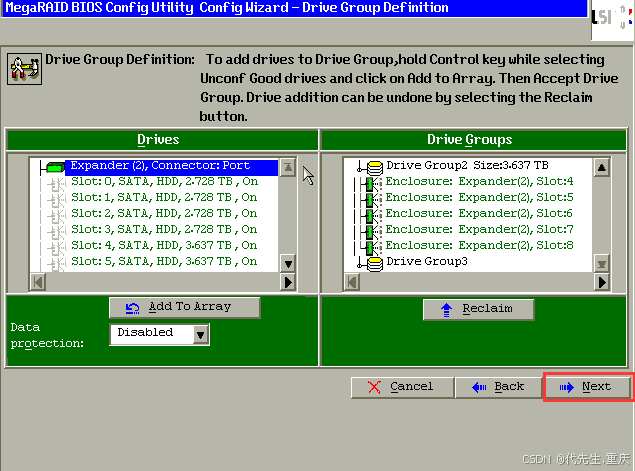Click the Back button
This screenshot has height=471, width=635.
(x=499, y=387)
